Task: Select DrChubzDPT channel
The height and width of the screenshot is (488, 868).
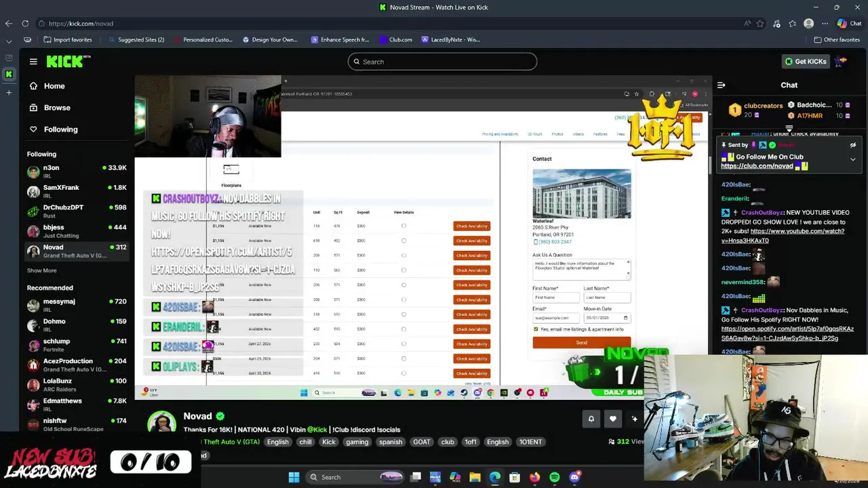Action: (76, 211)
